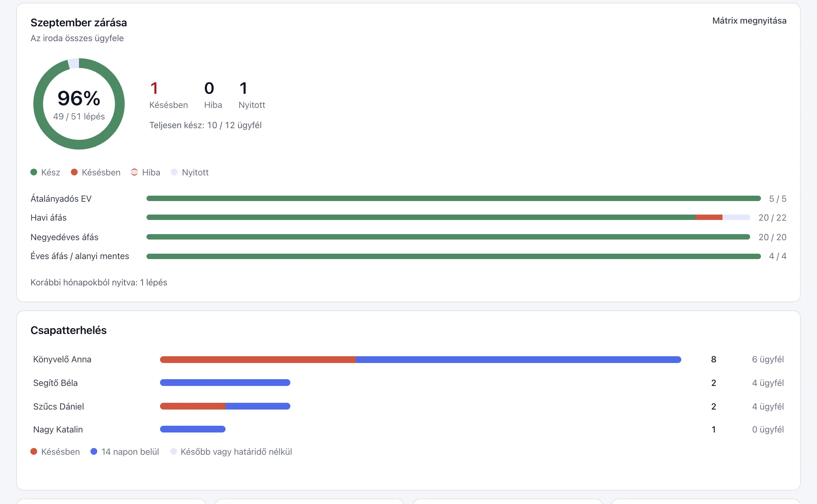This screenshot has height=504, width=817.
Task: Select Könyvelő Anna team row
Action: tap(408, 359)
